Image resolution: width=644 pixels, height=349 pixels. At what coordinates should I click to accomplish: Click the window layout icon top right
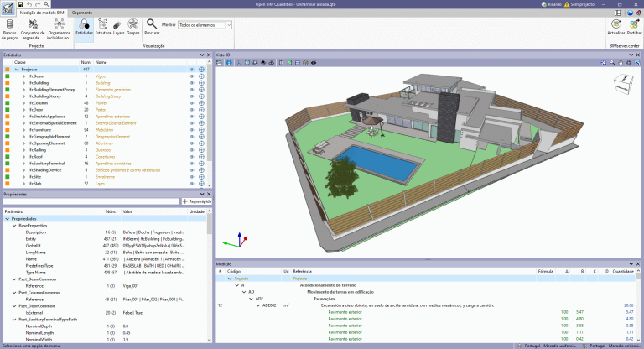pos(618,13)
